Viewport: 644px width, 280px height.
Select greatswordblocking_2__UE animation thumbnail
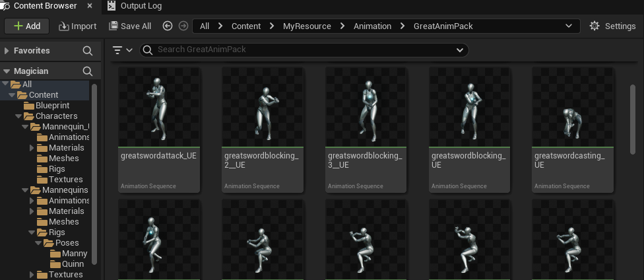coord(263,107)
